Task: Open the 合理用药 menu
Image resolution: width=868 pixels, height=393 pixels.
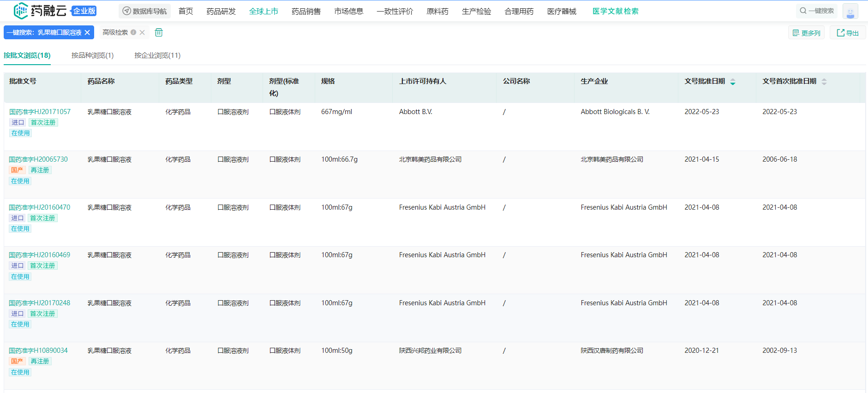Action: [x=519, y=11]
